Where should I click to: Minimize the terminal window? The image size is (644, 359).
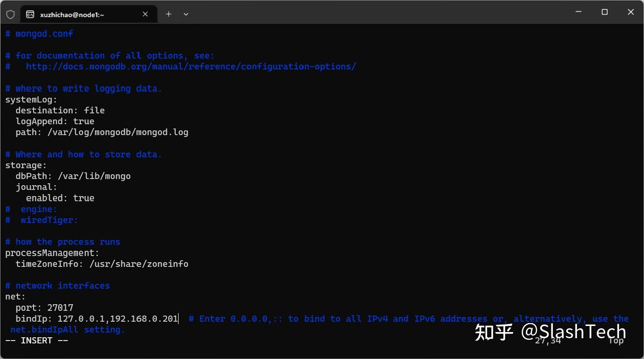pyautogui.click(x=578, y=12)
